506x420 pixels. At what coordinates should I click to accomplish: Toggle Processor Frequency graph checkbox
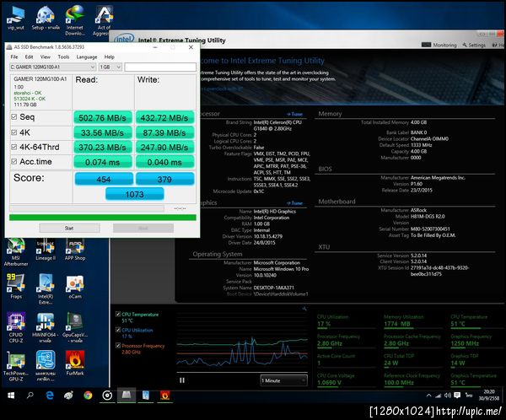click(x=118, y=346)
